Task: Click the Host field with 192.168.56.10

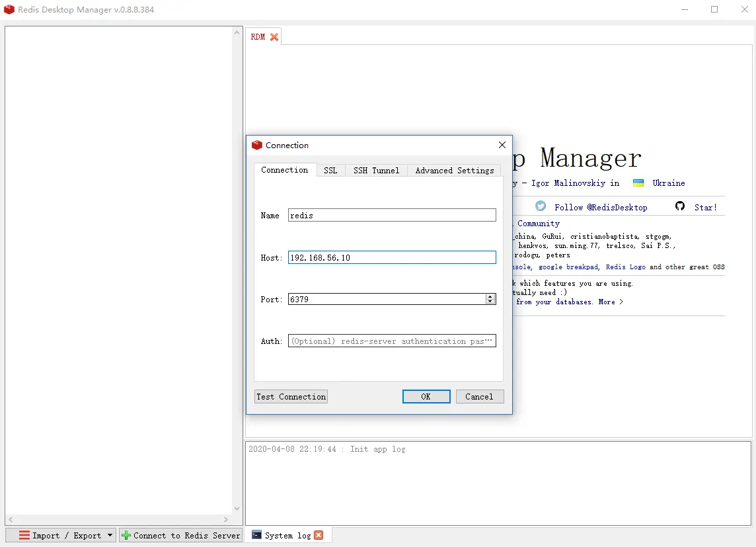Action: [392, 257]
